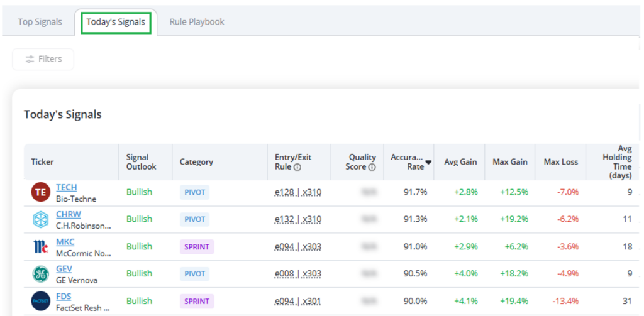Open the Rule Playbook tab
Screen dimensions: 644x316
click(197, 22)
